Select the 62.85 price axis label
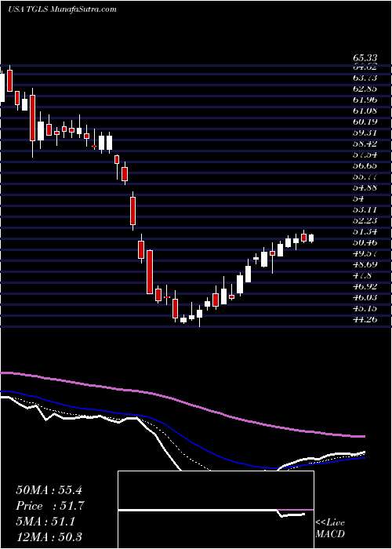392x549 pixels. point(365,89)
